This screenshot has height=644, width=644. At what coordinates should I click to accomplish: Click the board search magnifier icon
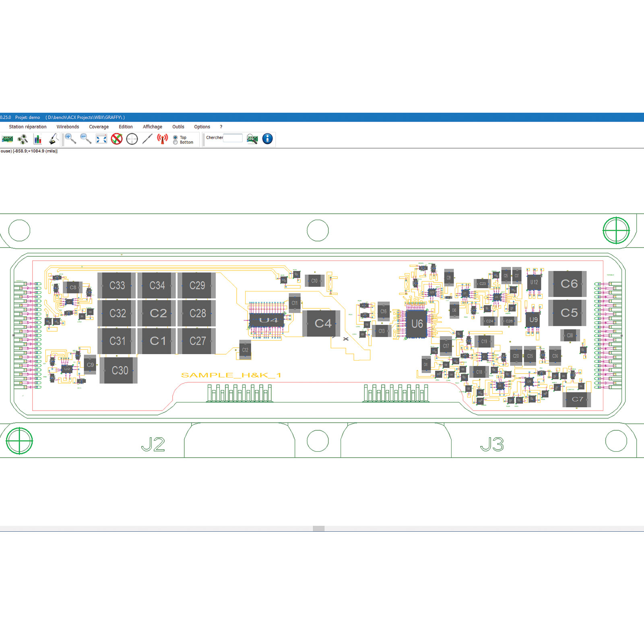(252, 139)
